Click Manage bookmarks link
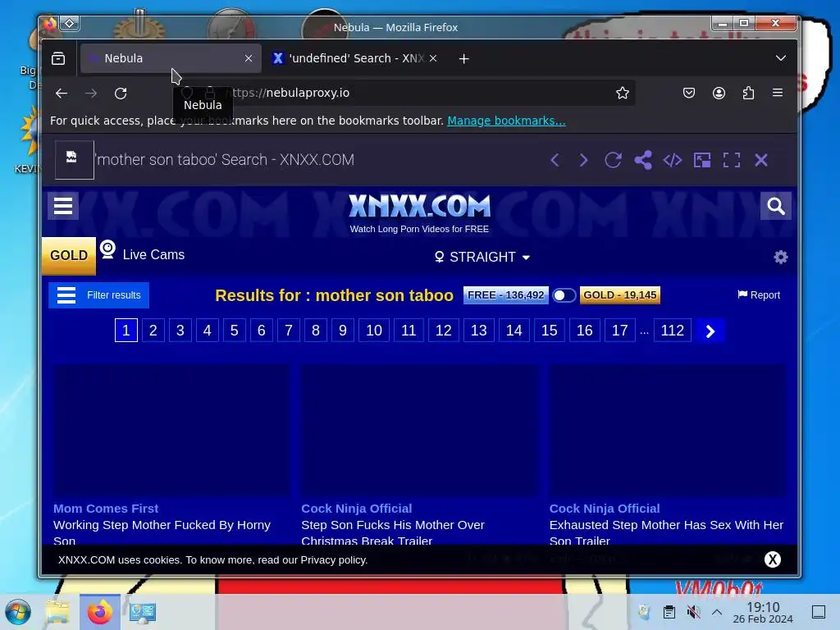The width and height of the screenshot is (840, 630). point(506,121)
